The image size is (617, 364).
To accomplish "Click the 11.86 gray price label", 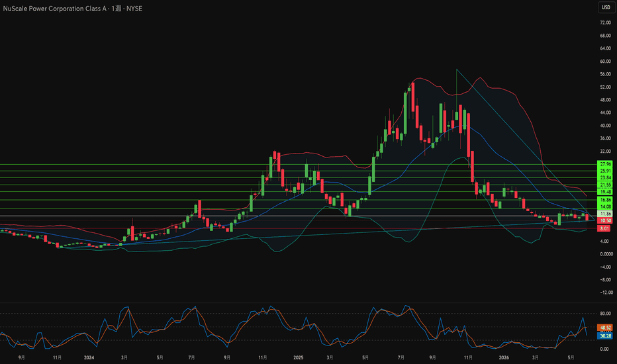I will tap(605, 214).
